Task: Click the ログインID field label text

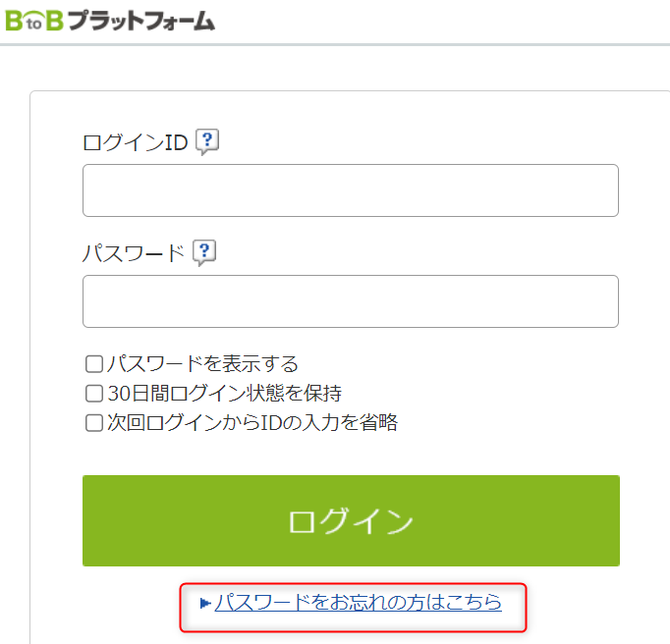Action: pos(135,143)
